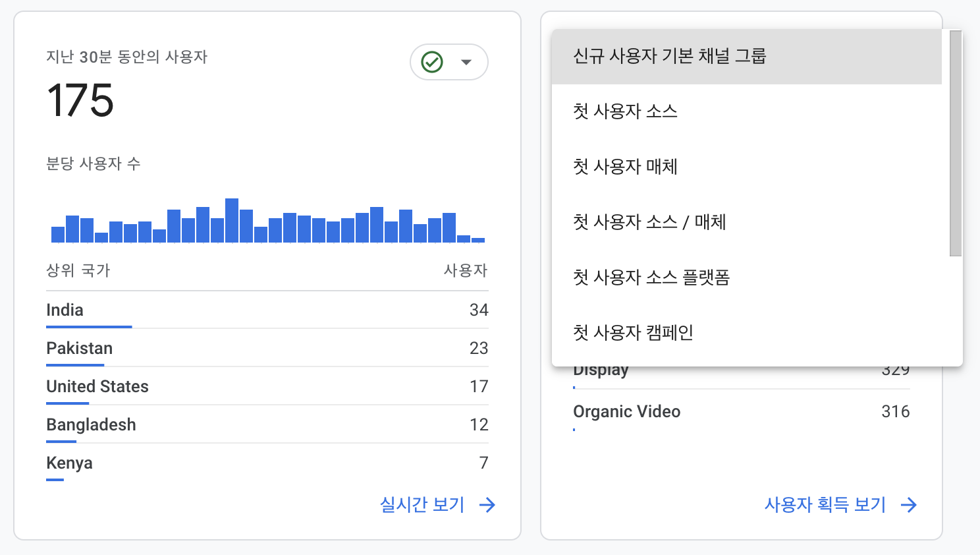The height and width of the screenshot is (555, 980).
Task: Open 실시간 보기 realtime report link
Action: point(422,504)
